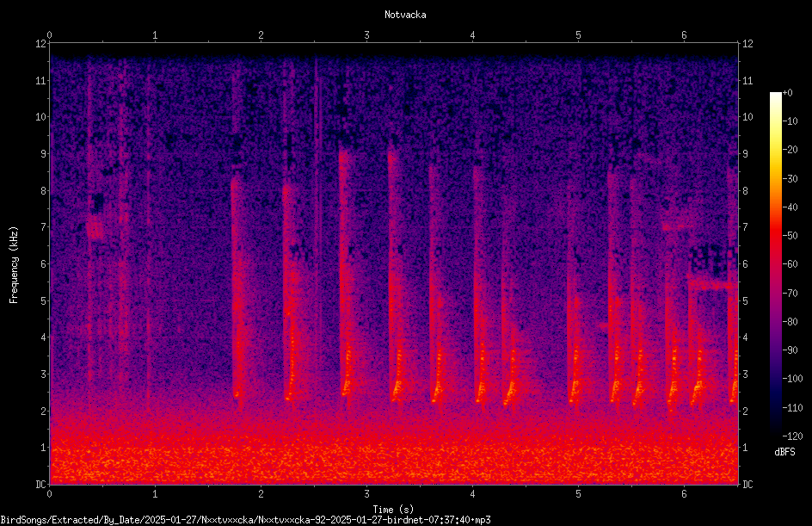The width and height of the screenshot is (812, 526).
Task: Click the 7 kHz tick on right axis
Action: (745, 227)
